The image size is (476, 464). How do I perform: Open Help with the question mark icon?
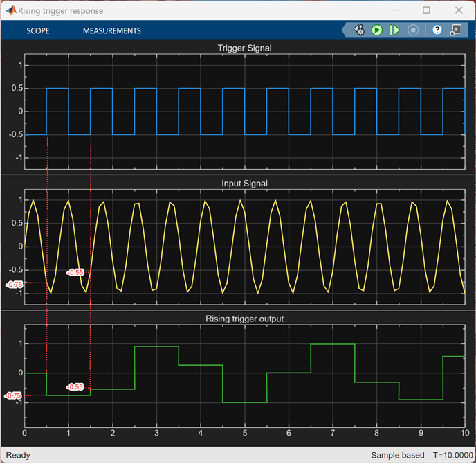point(437,30)
